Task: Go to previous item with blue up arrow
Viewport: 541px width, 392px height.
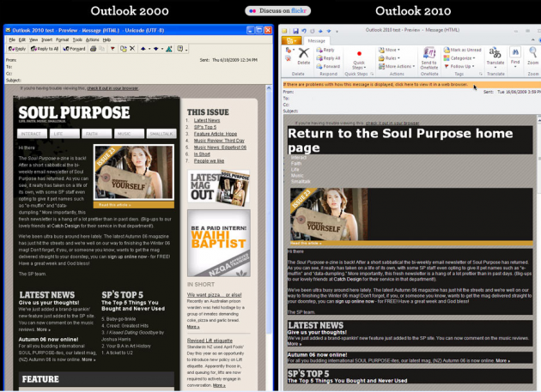Action: (x=143, y=49)
